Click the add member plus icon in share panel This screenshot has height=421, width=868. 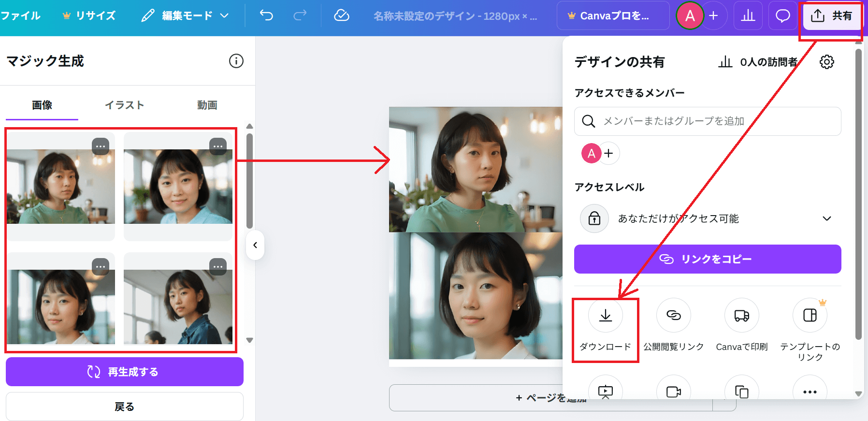(x=609, y=153)
